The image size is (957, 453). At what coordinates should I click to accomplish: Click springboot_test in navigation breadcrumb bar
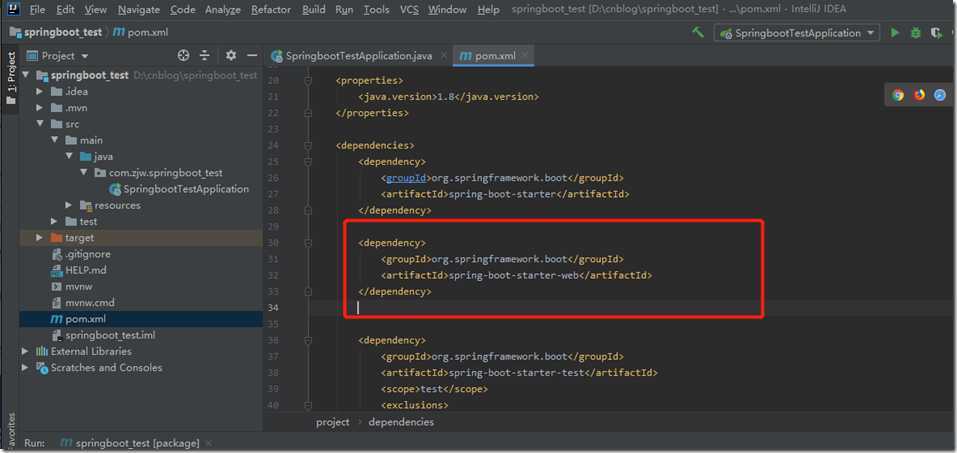(55, 32)
